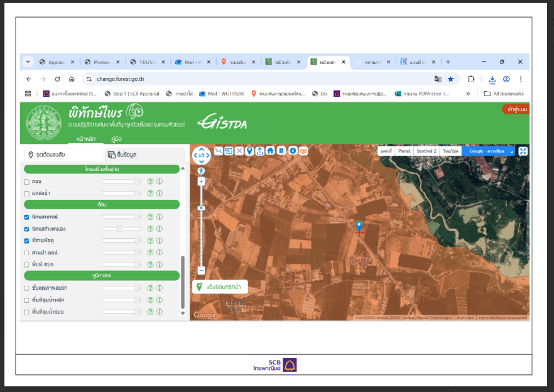
Task: Open the browser tab search dropdown
Action: click(x=28, y=62)
